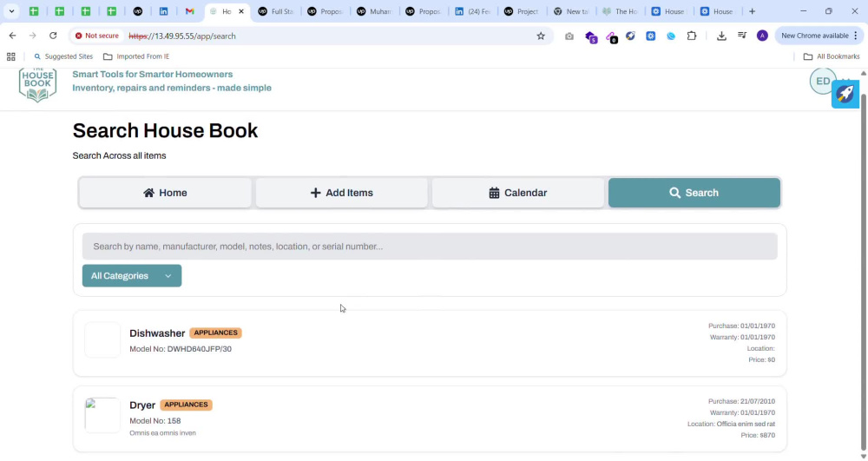Screen dimensions: 868x461
Task: Click the text "Model No: 158"
Action: click(x=155, y=421)
